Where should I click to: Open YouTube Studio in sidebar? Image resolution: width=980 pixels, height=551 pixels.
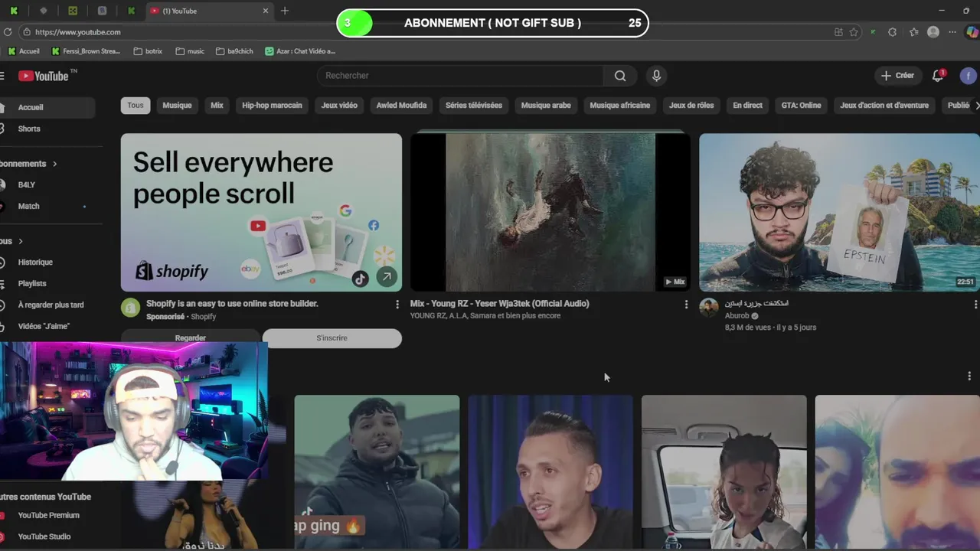(x=47, y=536)
